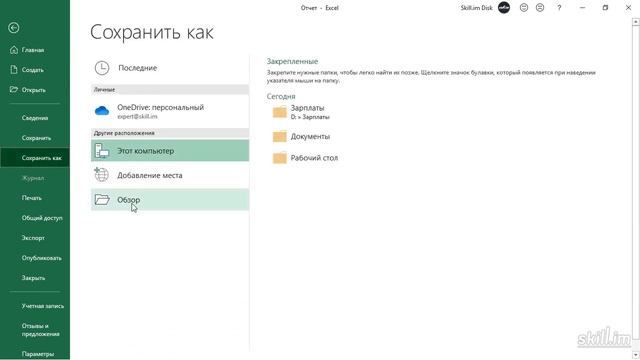
Task: Open the Сведения menu item
Action: click(35, 118)
